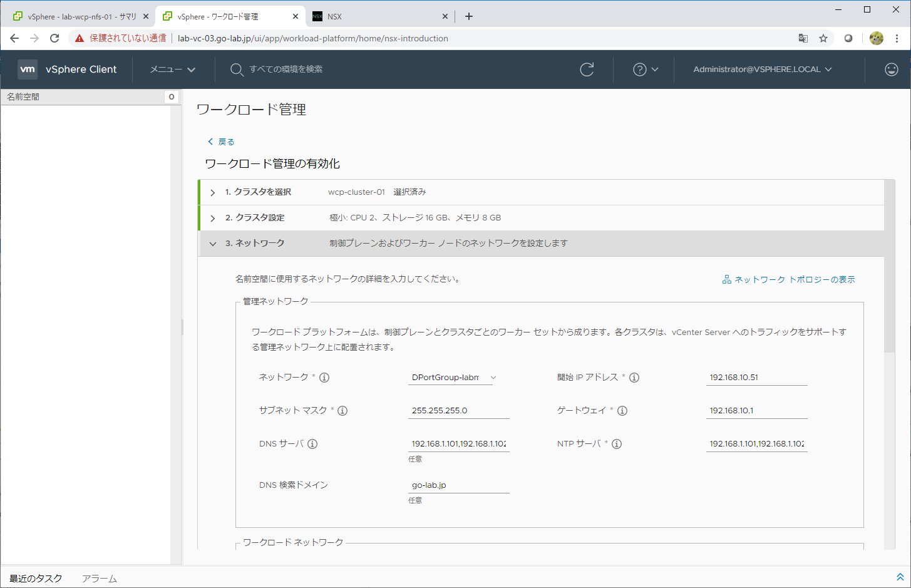Screen dimensions: 911x588
Task: Expand step 1. クラスタを選択
Action: [x=212, y=192]
